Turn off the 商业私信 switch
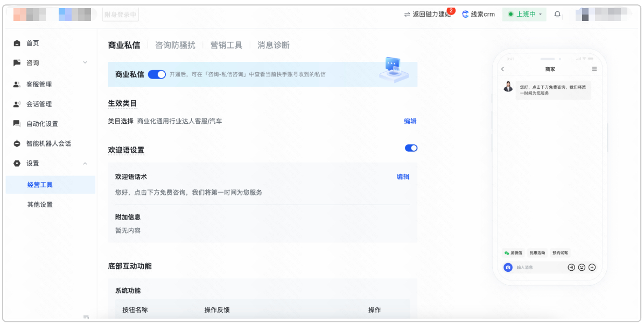 coord(156,74)
